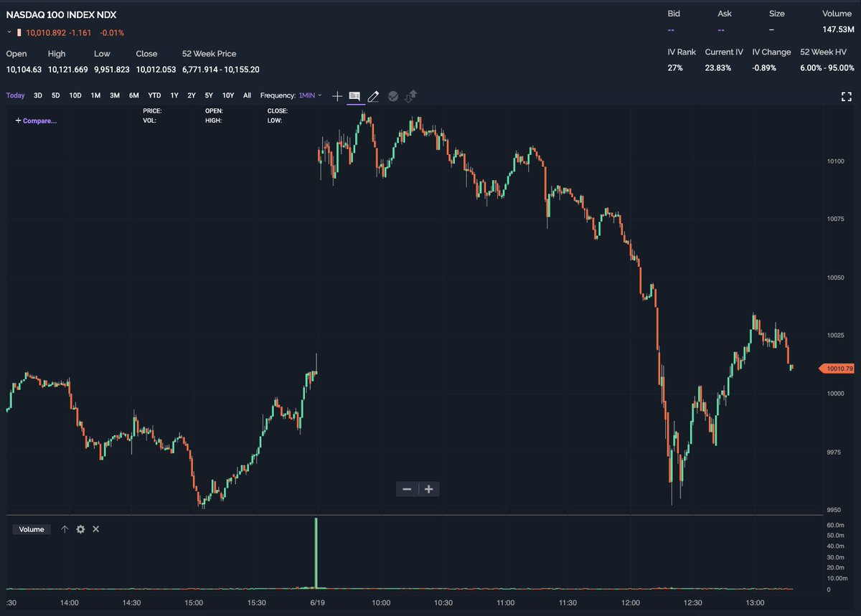Click the greyed share arrow icon
Screen dimensions: 861x616
[x=412, y=95]
